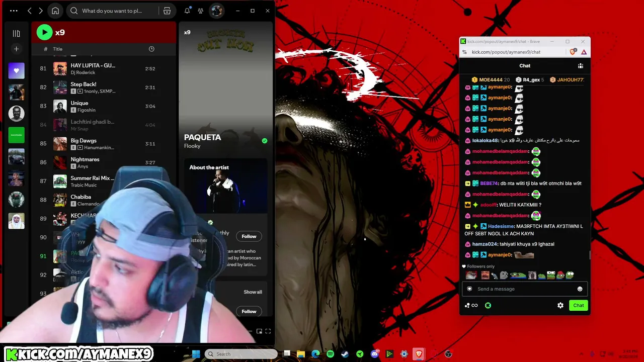Open the Spotify three-dots menu

click(x=14, y=11)
